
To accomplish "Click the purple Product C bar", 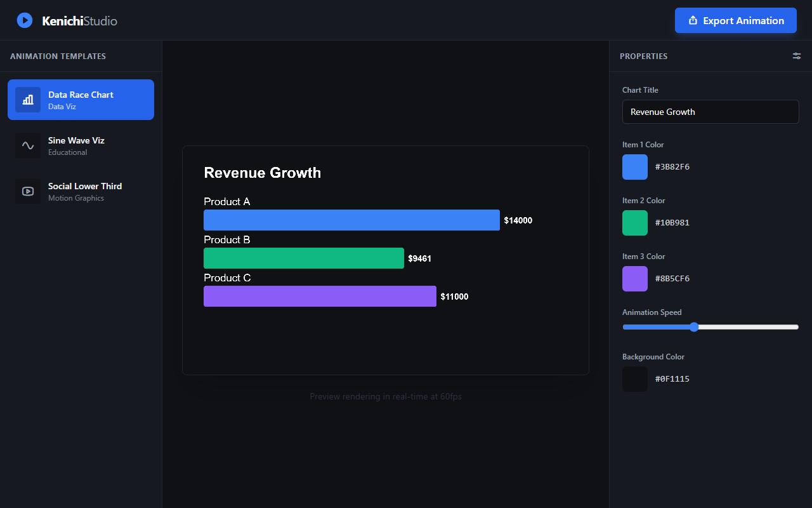I will click(x=320, y=297).
